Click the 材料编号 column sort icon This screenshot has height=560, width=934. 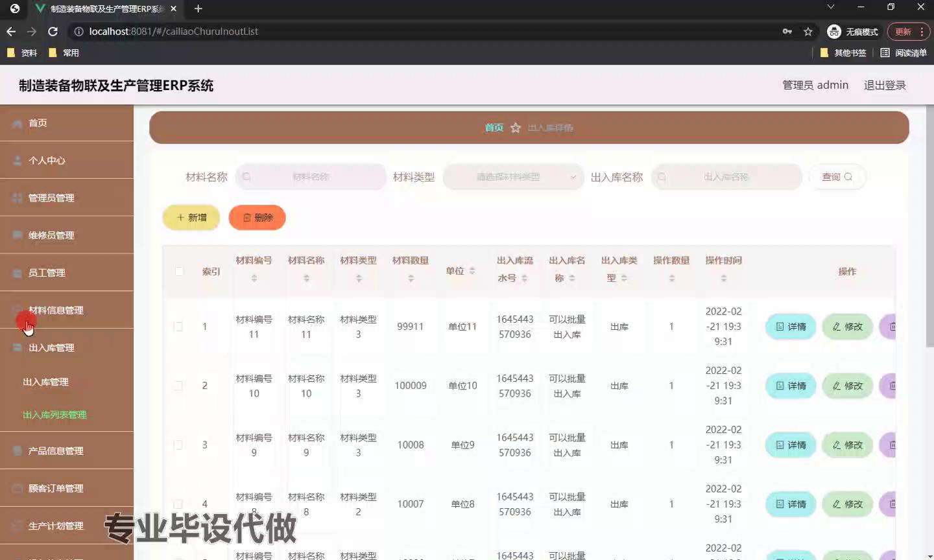click(254, 278)
